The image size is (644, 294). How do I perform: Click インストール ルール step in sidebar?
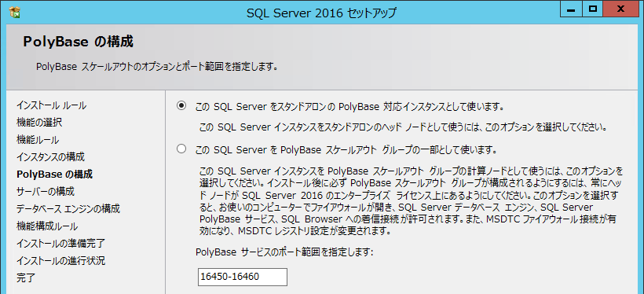[x=51, y=105]
